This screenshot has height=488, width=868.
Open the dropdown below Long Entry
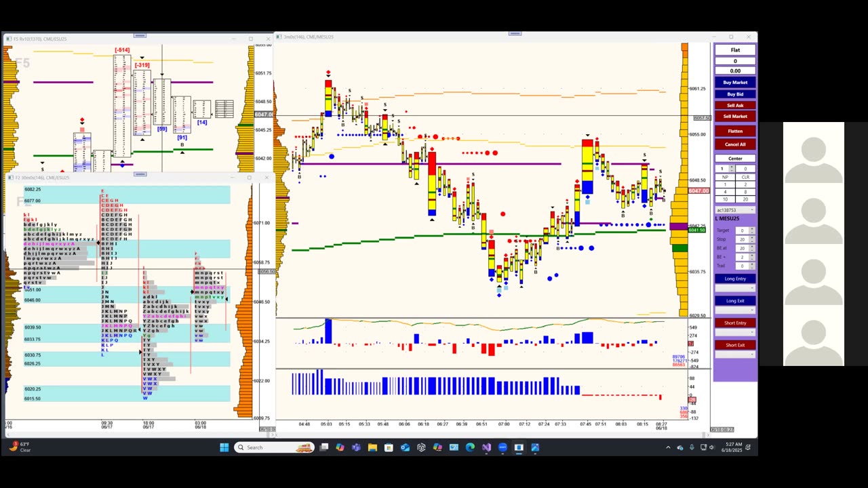coord(735,288)
